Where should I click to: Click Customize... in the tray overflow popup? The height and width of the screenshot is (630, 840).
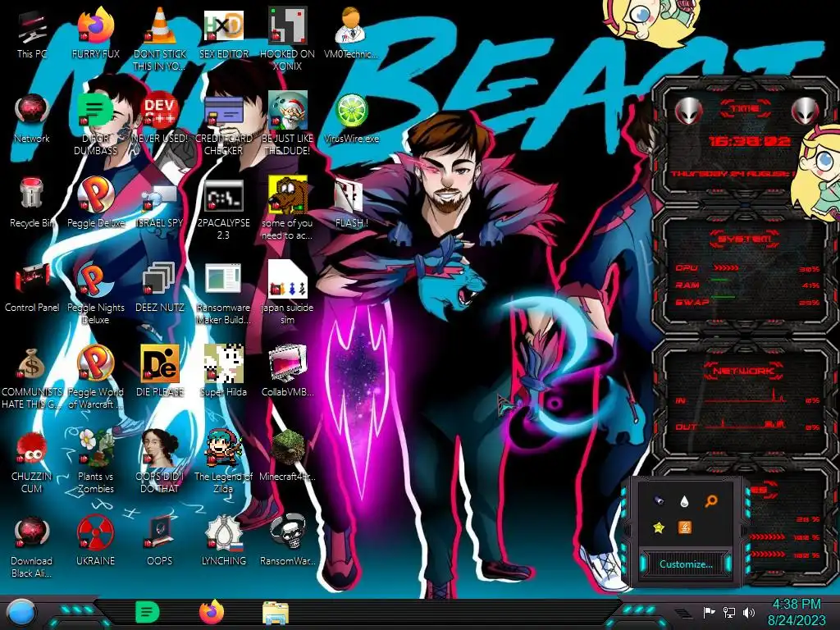[x=686, y=564]
